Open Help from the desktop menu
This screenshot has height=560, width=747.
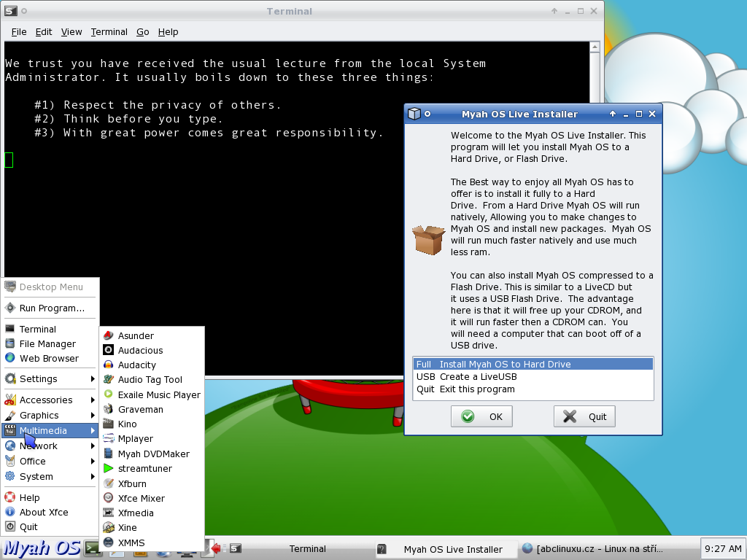pos(50,497)
